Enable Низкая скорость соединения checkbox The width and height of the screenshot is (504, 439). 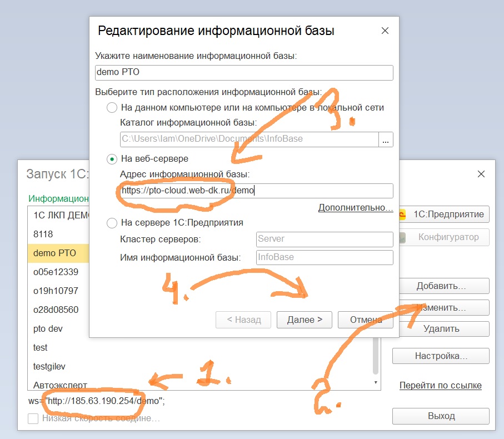coord(33,418)
